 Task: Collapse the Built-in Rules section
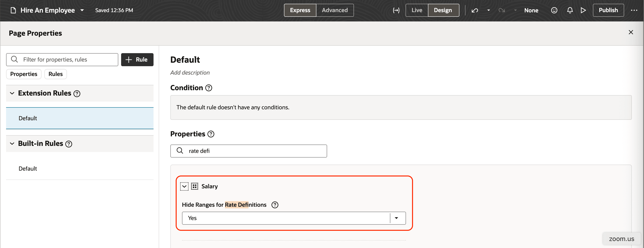click(12, 144)
